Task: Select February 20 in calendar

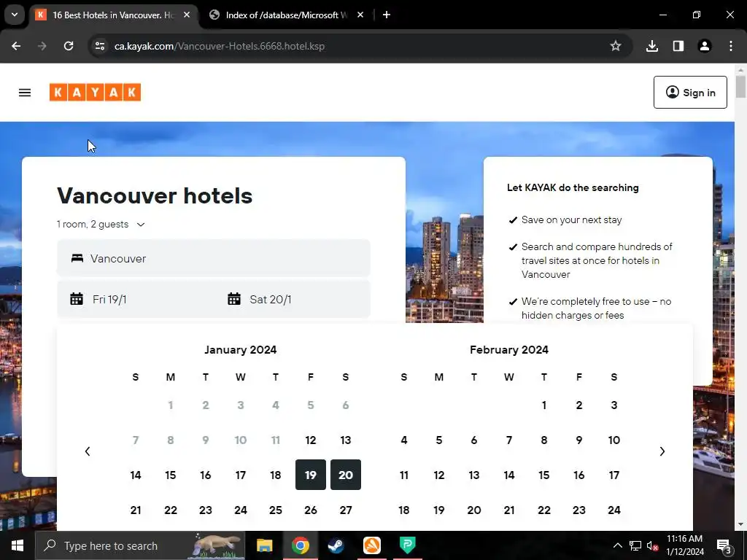Action: 474,510
